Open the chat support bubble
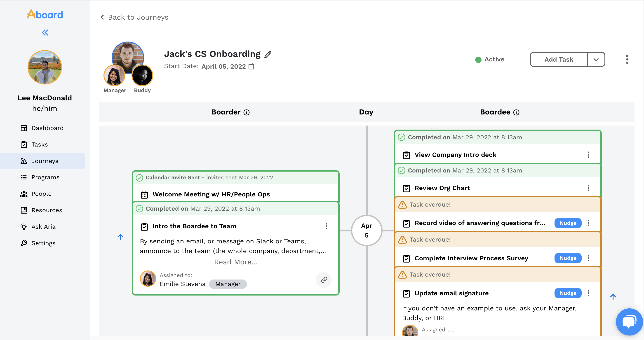Image resolution: width=644 pixels, height=340 pixels. click(629, 321)
